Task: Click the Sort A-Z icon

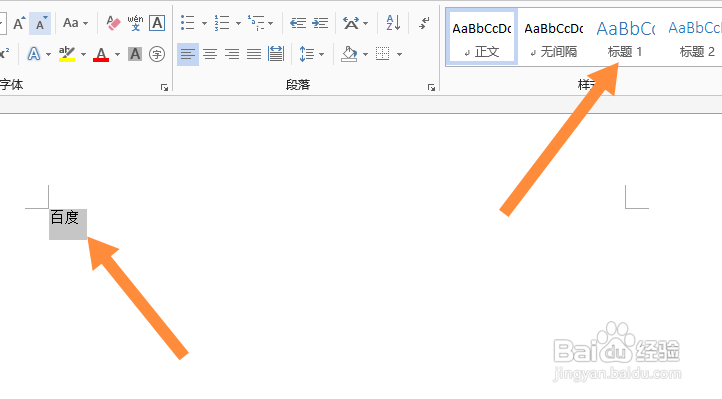Action: click(x=393, y=23)
